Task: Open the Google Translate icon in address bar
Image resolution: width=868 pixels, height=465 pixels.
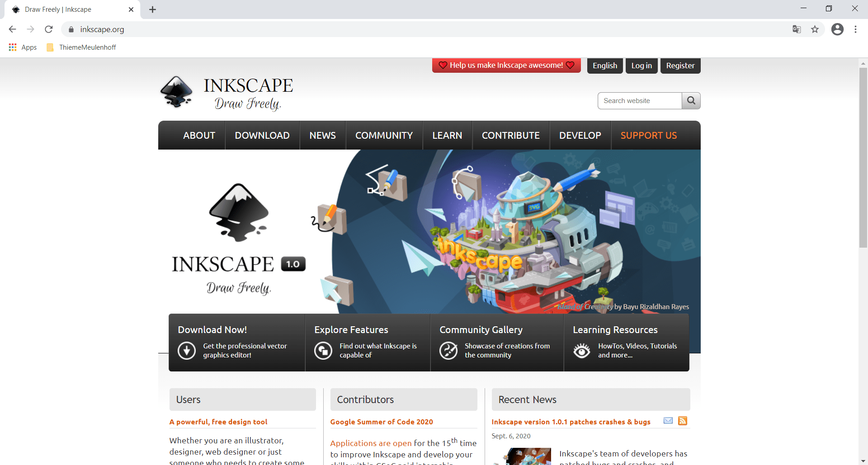Action: [x=797, y=29]
